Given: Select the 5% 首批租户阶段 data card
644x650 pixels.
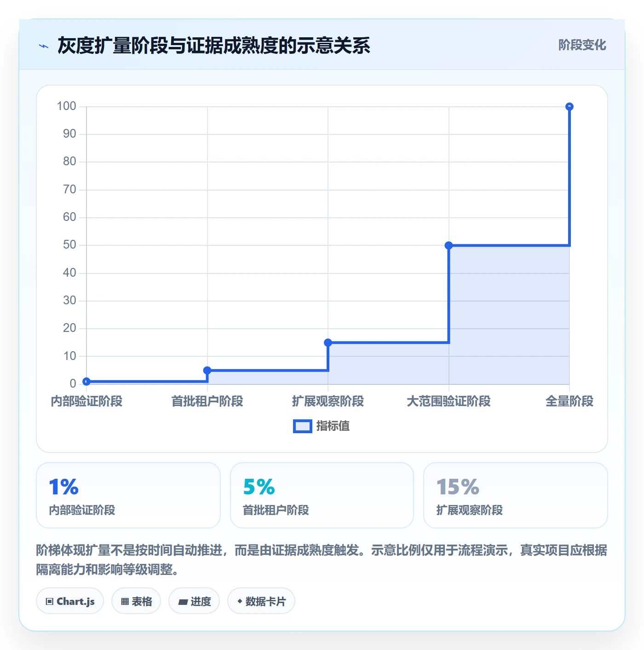Looking at the screenshot, I should pyautogui.click(x=322, y=495).
